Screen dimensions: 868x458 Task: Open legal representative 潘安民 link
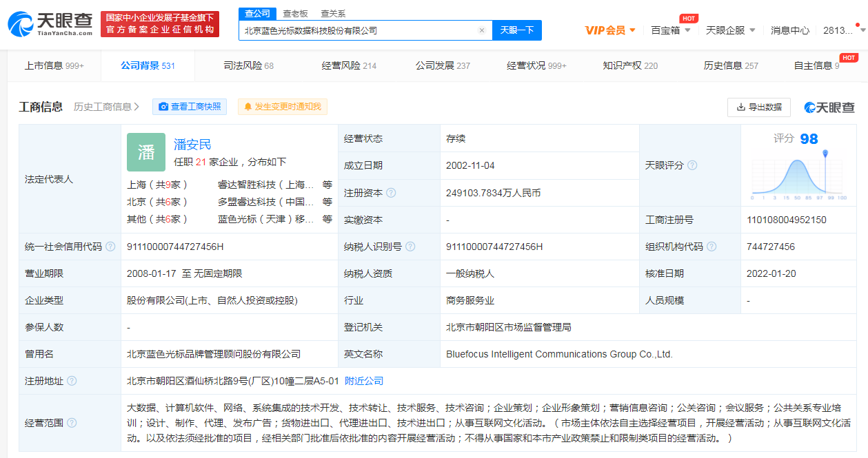click(192, 145)
